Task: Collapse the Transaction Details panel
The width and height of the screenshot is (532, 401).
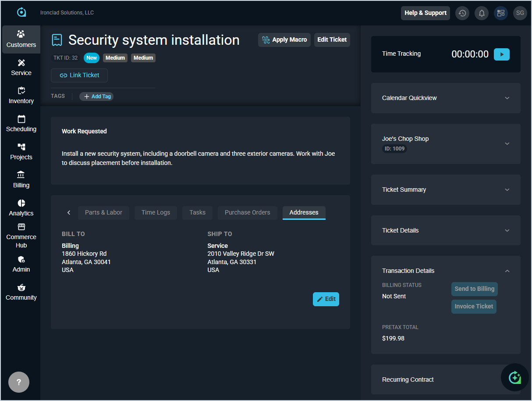Action: [507, 271]
